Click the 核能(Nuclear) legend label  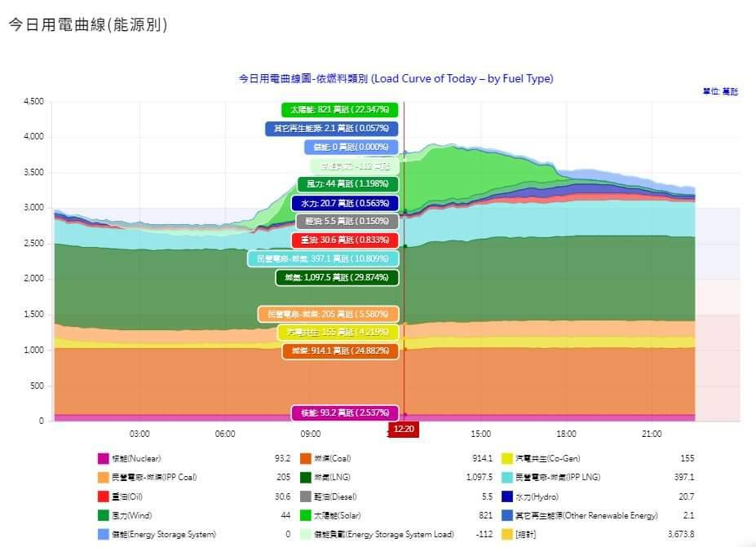[136, 458]
